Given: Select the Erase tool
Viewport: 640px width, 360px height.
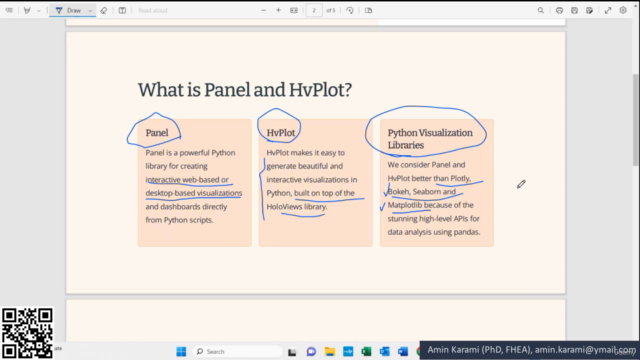Looking at the screenshot, I should coord(104,10).
